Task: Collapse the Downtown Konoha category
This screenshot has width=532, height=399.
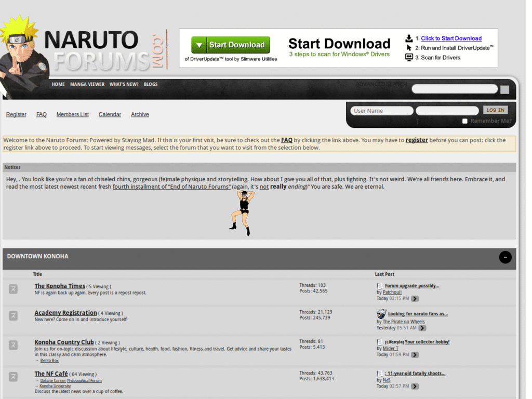Action: click(x=505, y=257)
